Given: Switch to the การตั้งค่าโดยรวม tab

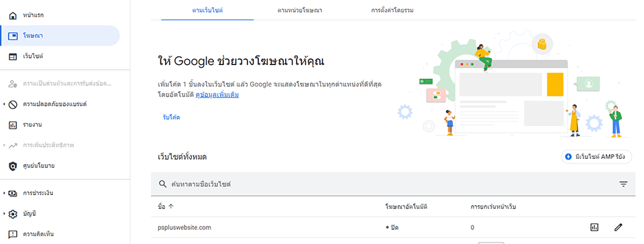Looking at the screenshot, I should click(x=392, y=10).
